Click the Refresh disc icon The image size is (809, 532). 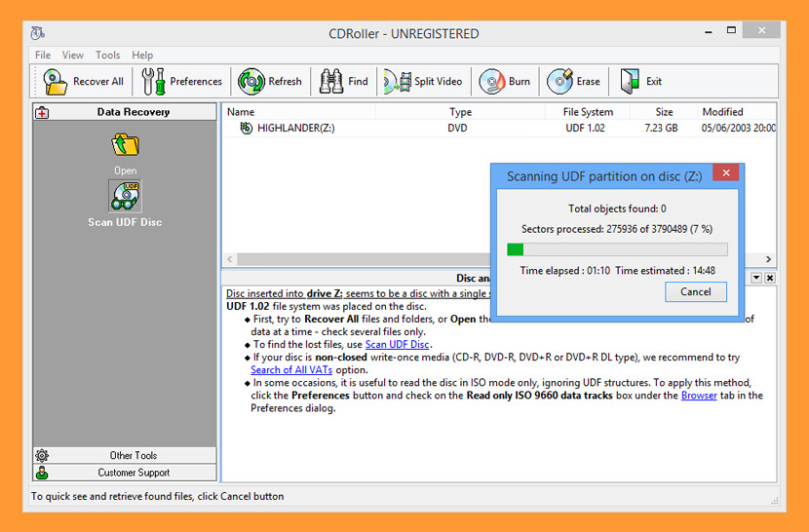(250, 82)
